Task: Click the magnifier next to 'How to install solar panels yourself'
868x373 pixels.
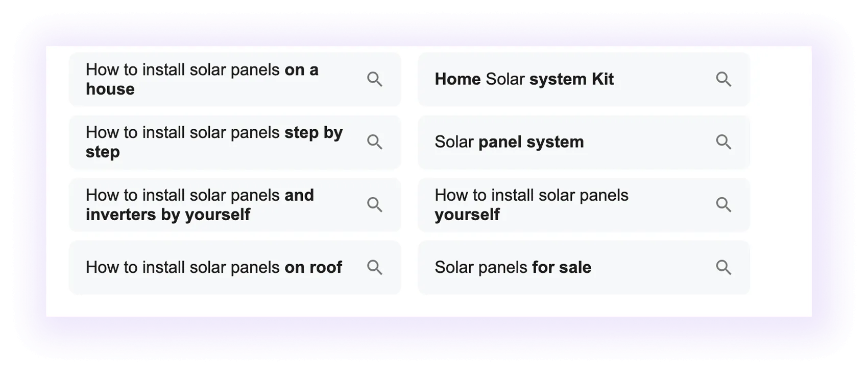Action: [x=724, y=205]
